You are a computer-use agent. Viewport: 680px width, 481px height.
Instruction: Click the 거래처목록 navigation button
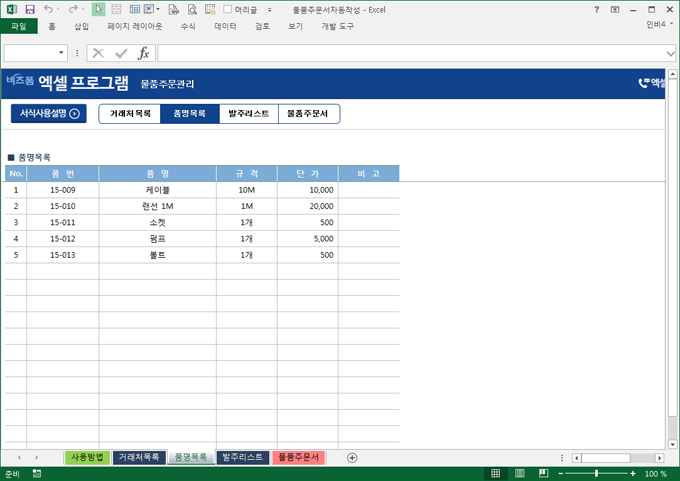130,114
